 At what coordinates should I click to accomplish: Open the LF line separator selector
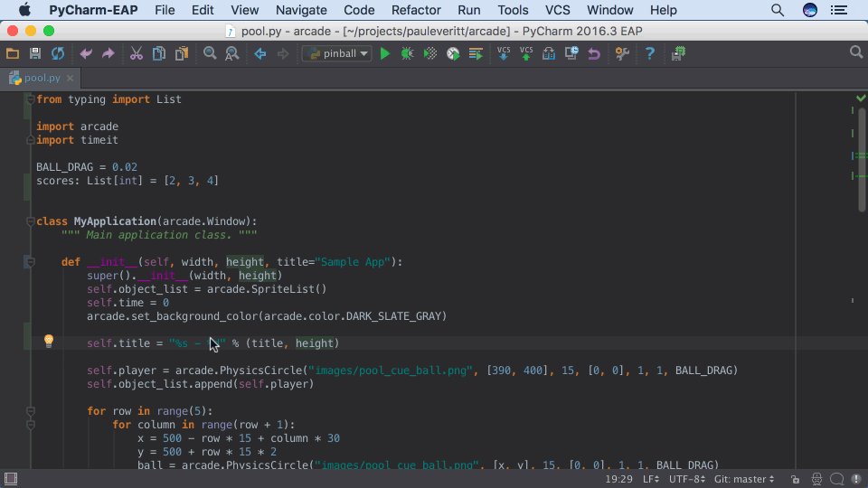click(650, 479)
